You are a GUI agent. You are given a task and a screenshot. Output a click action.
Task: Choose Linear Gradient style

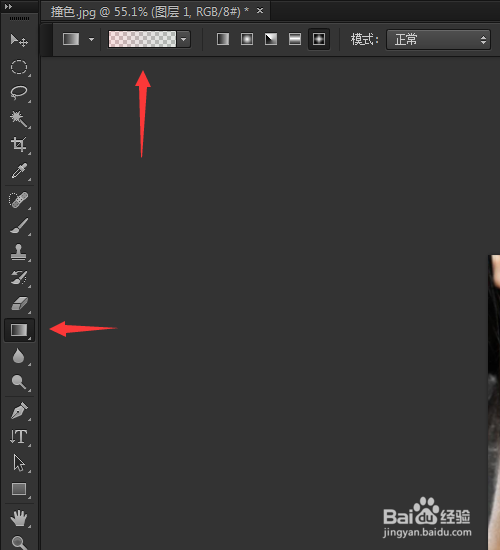click(x=223, y=39)
